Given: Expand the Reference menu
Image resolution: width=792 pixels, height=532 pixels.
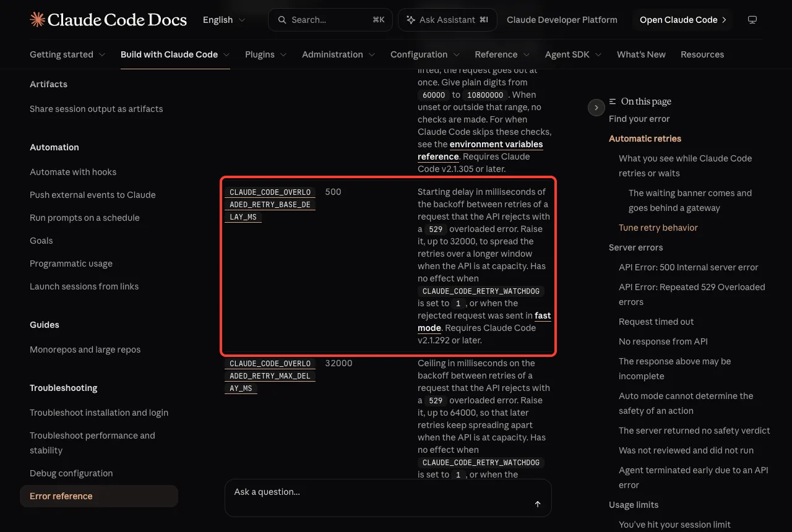Looking at the screenshot, I should (502, 54).
